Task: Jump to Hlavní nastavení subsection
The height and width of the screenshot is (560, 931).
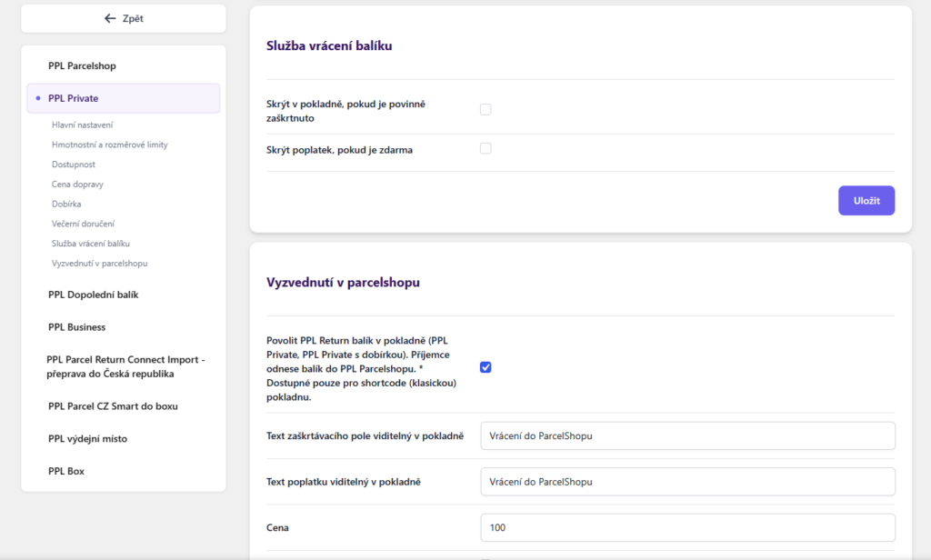Action: click(82, 125)
